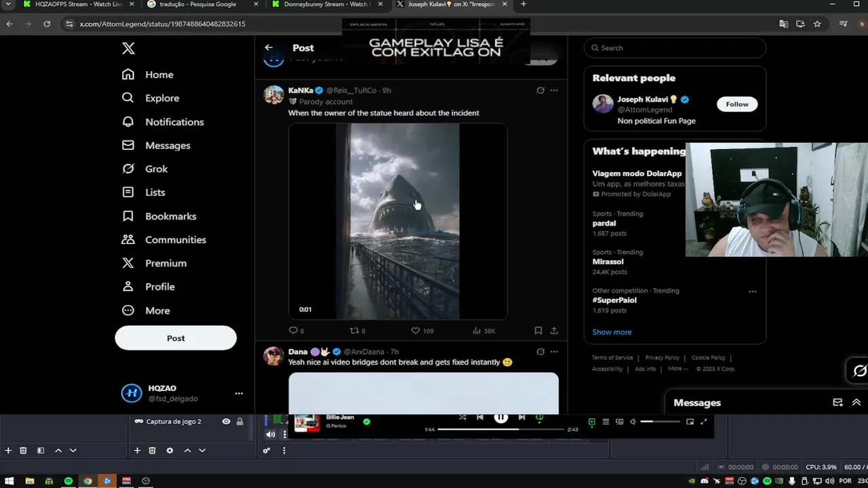Open Explore in X sidebar

coord(151,98)
